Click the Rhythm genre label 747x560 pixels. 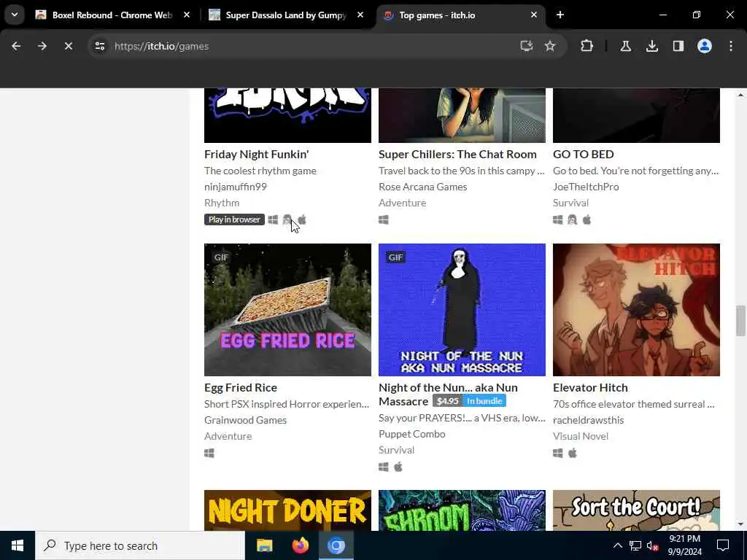(x=222, y=203)
